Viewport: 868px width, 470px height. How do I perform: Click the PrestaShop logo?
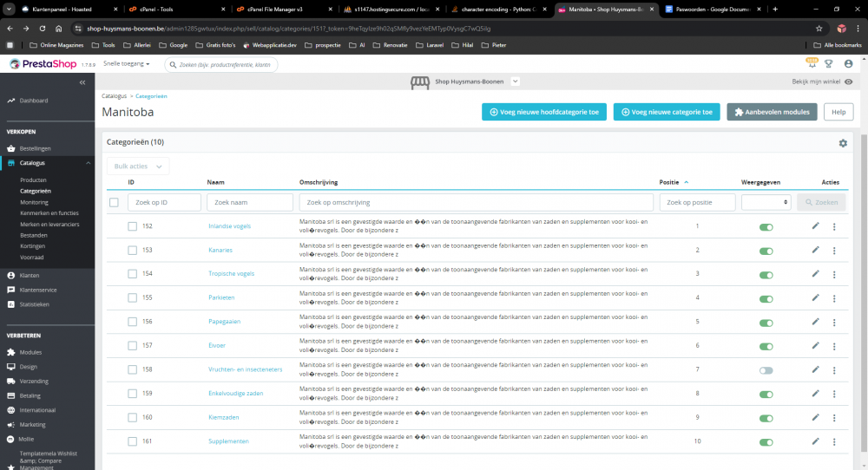[43, 64]
